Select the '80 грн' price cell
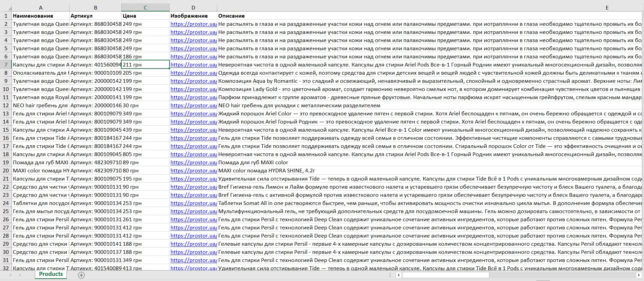Viewport: 644px width, 281px height. [x=145, y=170]
